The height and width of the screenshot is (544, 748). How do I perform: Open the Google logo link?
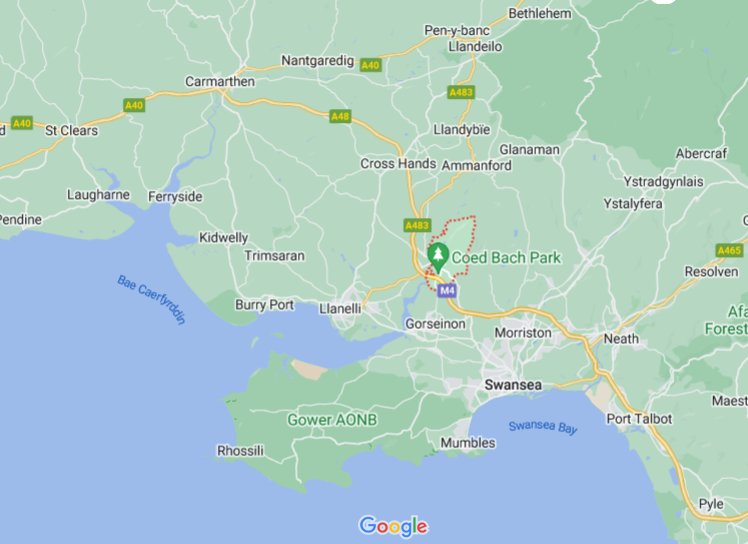click(393, 527)
